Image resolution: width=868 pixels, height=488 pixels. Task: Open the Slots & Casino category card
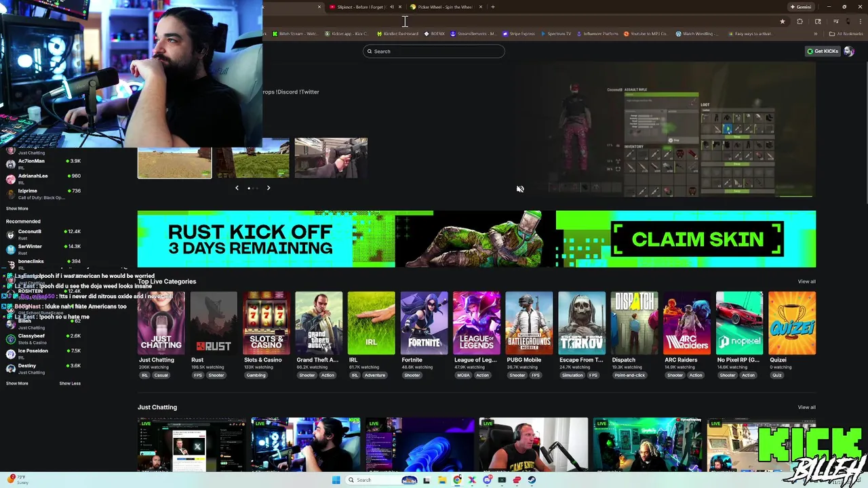(267, 323)
